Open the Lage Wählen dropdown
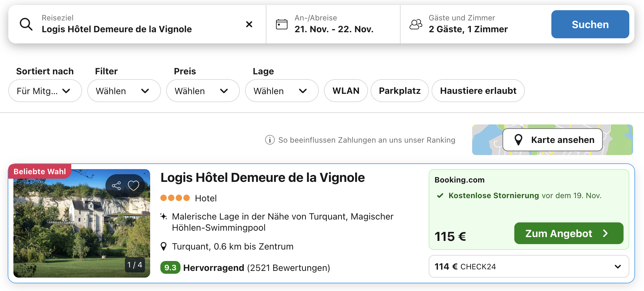 click(x=281, y=91)
